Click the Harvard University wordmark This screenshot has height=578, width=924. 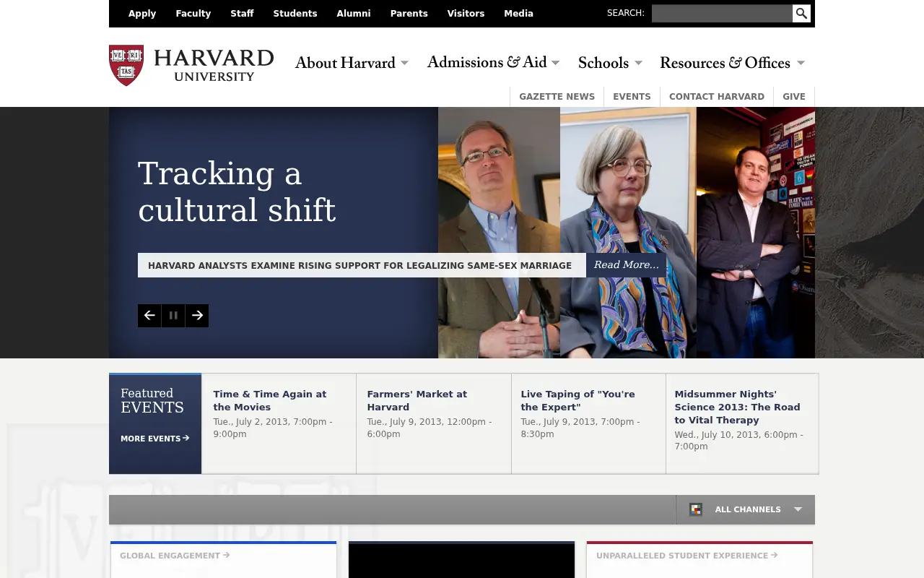214,65
